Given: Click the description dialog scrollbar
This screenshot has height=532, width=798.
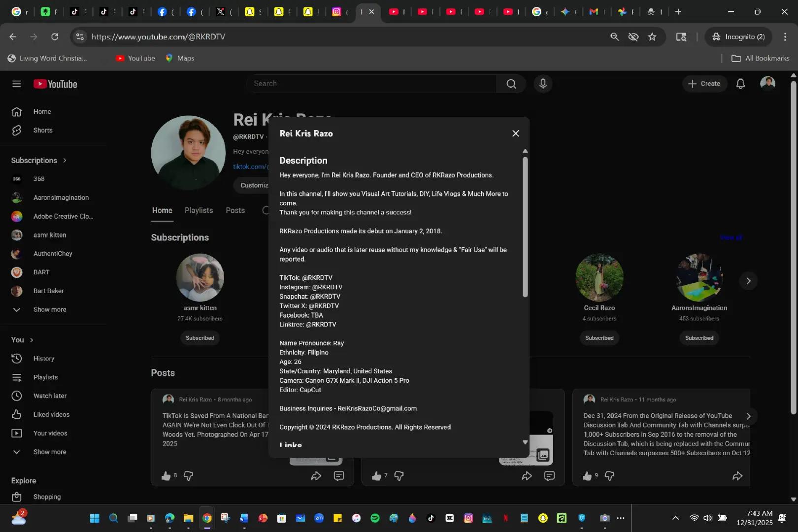Looking at the screenshot, I should [525, 227].
